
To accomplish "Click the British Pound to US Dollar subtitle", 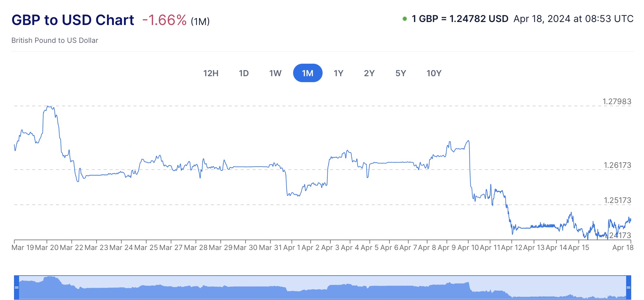I will pos(55,40).
